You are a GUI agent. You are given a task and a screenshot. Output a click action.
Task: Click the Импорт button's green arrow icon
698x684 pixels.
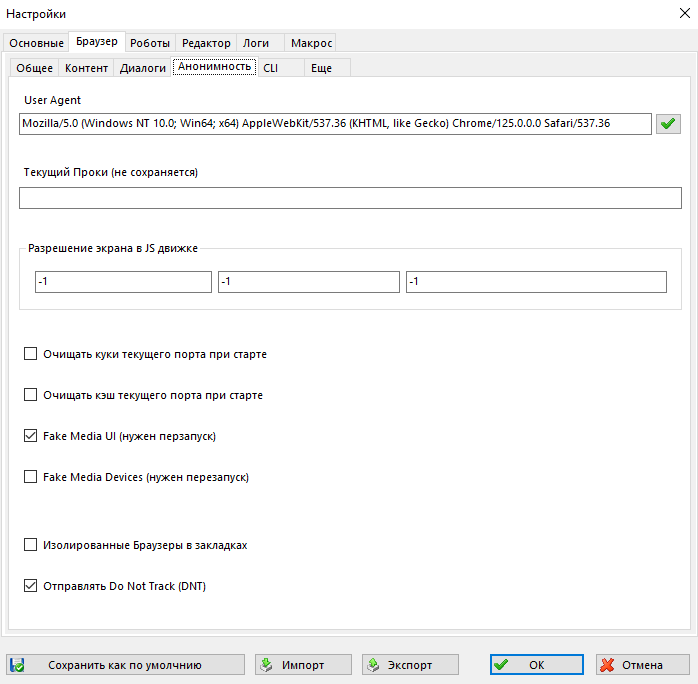[x=266, y=665]
